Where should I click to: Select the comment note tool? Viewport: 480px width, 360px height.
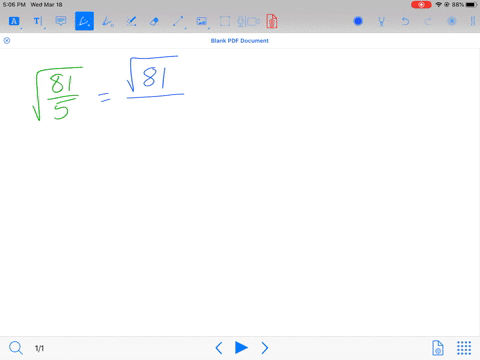pos(61,21)
